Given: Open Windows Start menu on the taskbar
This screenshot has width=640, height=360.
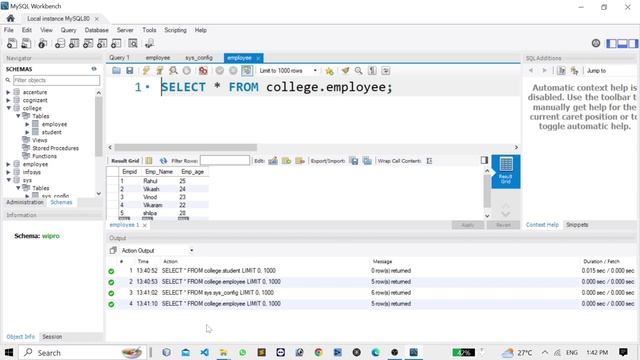Looking at the screenshot, I should 9,352.
